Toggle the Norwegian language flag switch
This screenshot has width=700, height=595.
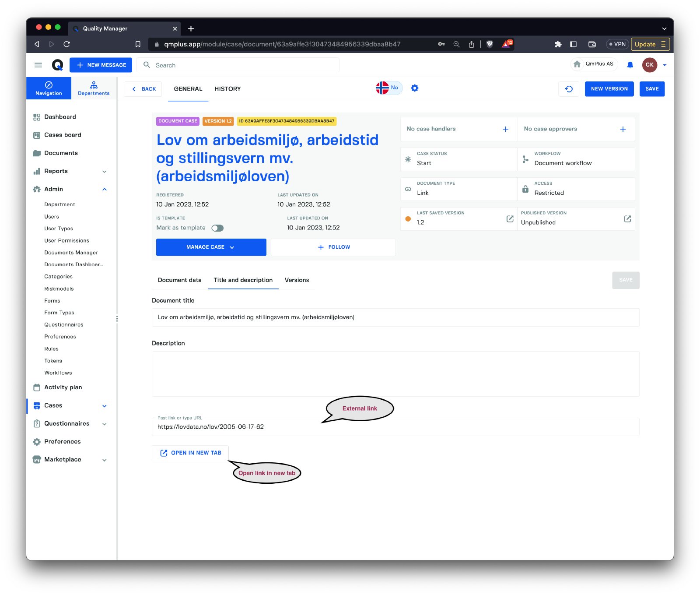click(388, 88)
